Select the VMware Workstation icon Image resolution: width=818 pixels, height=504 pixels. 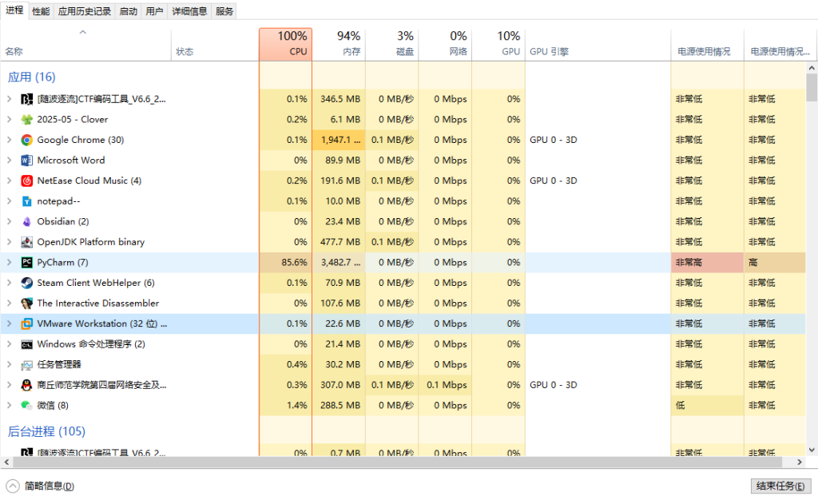tap(27, 323)
